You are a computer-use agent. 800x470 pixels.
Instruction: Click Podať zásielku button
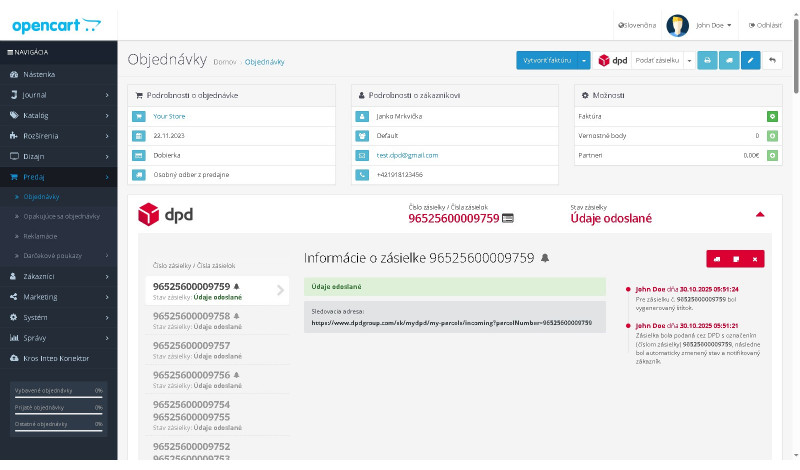point(657,60)
